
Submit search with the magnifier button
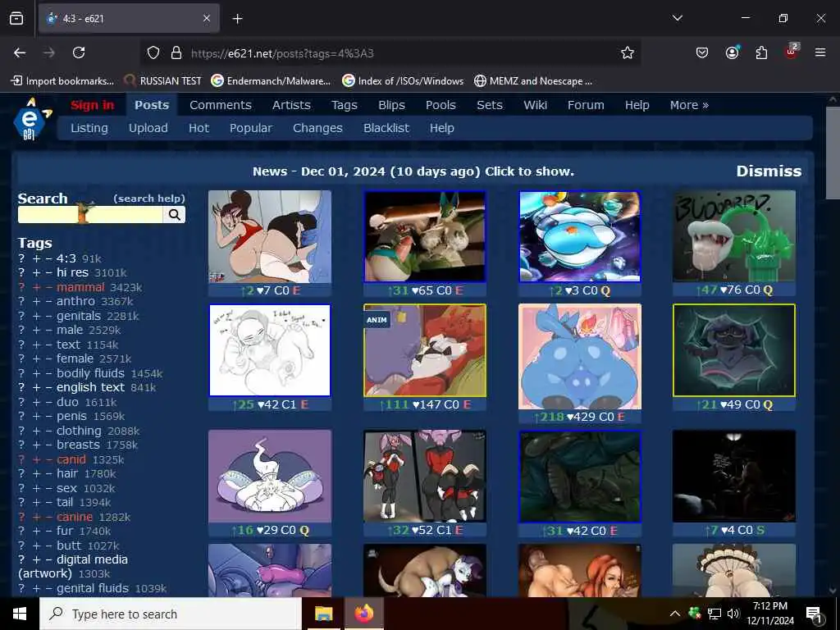(x=174, y=214)
